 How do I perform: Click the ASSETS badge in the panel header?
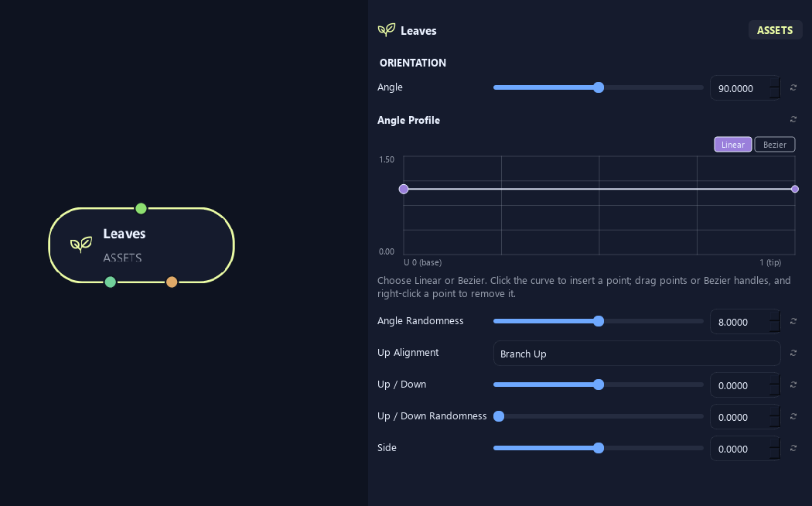[775, 30]
